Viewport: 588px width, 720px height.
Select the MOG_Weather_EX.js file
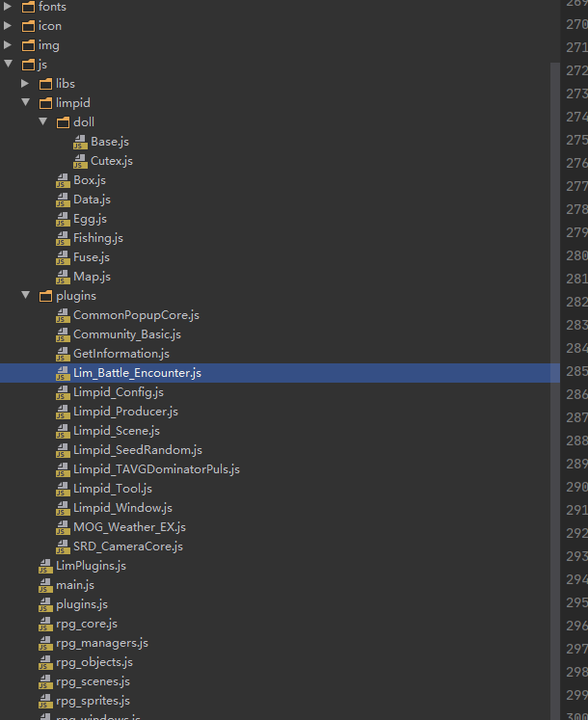point(129,527)
